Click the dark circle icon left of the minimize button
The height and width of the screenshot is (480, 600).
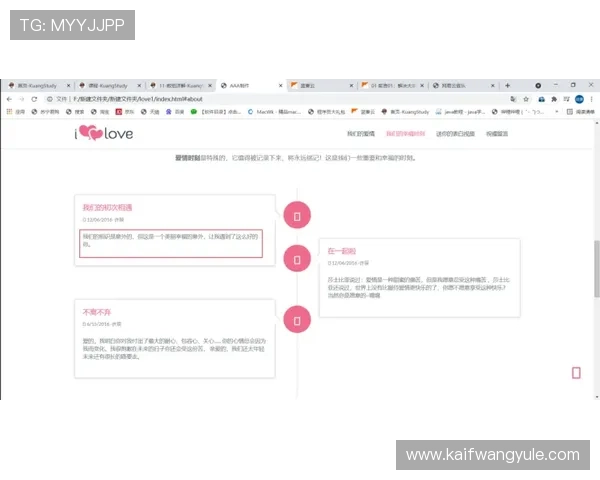point(538,85)
